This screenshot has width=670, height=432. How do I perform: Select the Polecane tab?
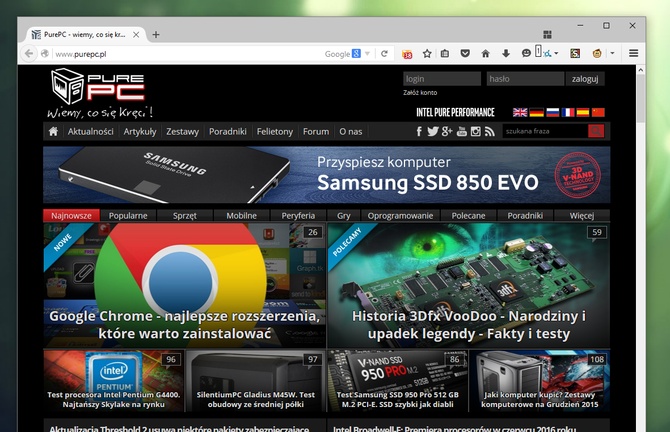coord(468,215)
